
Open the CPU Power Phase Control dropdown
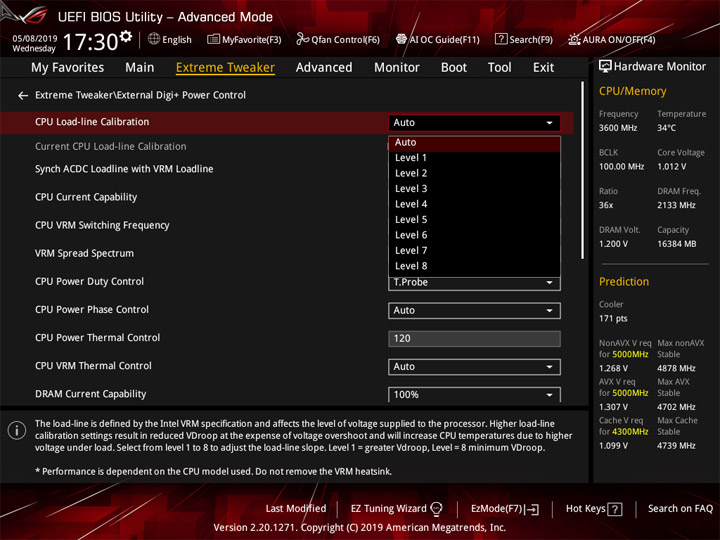coord(474,311)
